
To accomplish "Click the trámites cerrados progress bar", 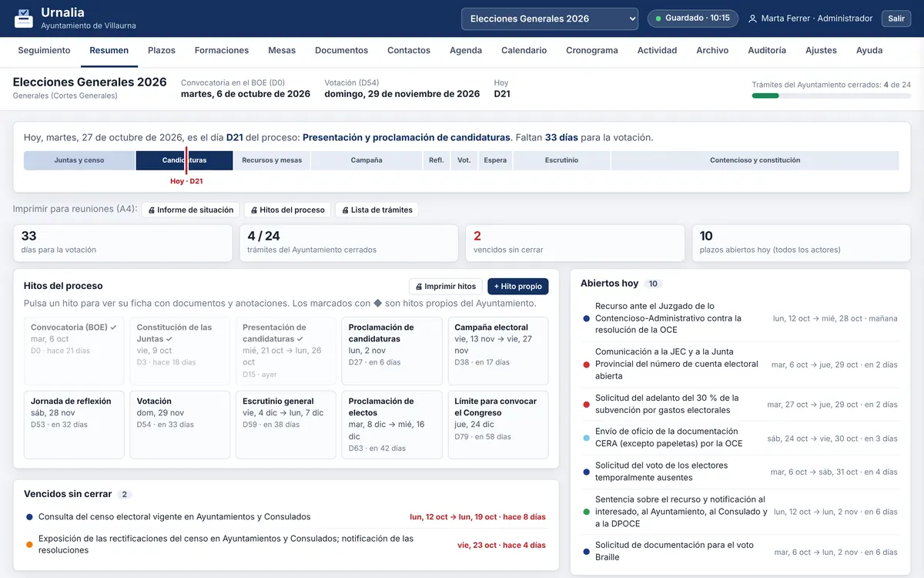I will tap(832, 96).
